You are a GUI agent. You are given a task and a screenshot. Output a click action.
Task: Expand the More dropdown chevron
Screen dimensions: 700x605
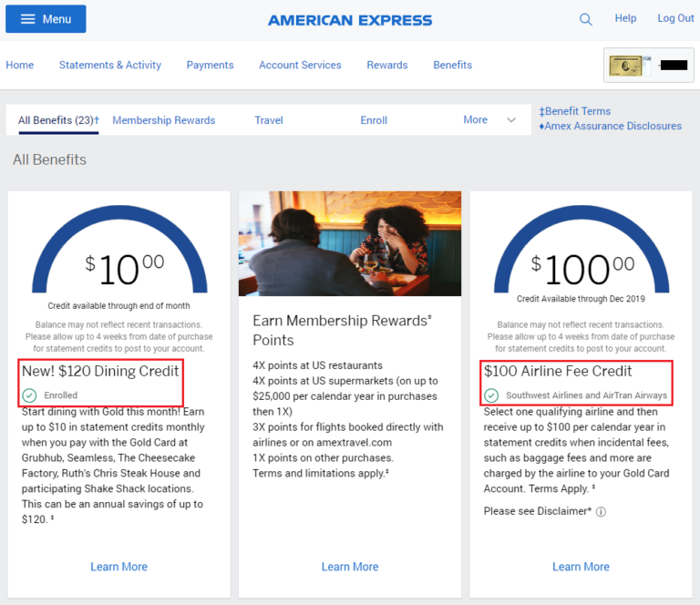tap(511, 120)
